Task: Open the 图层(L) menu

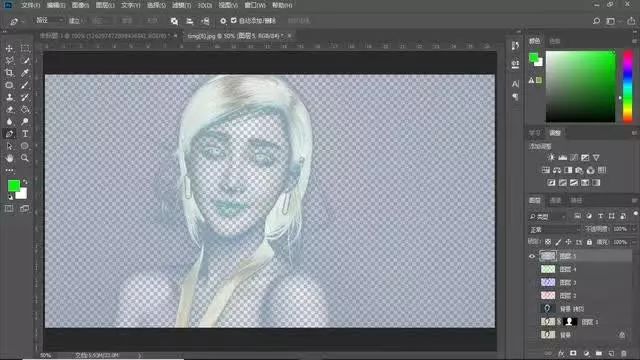Action: pyautogui.click(x=105, y=5)
